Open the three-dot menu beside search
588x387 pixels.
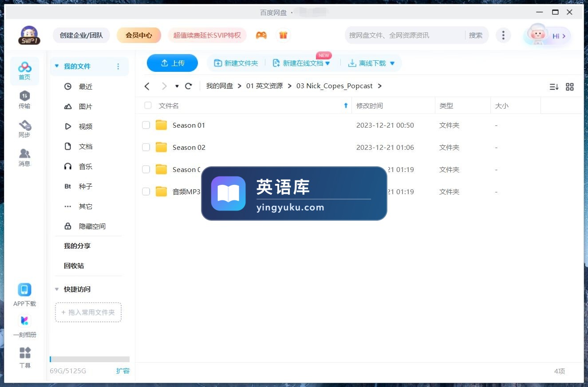(x=503, y=35)
